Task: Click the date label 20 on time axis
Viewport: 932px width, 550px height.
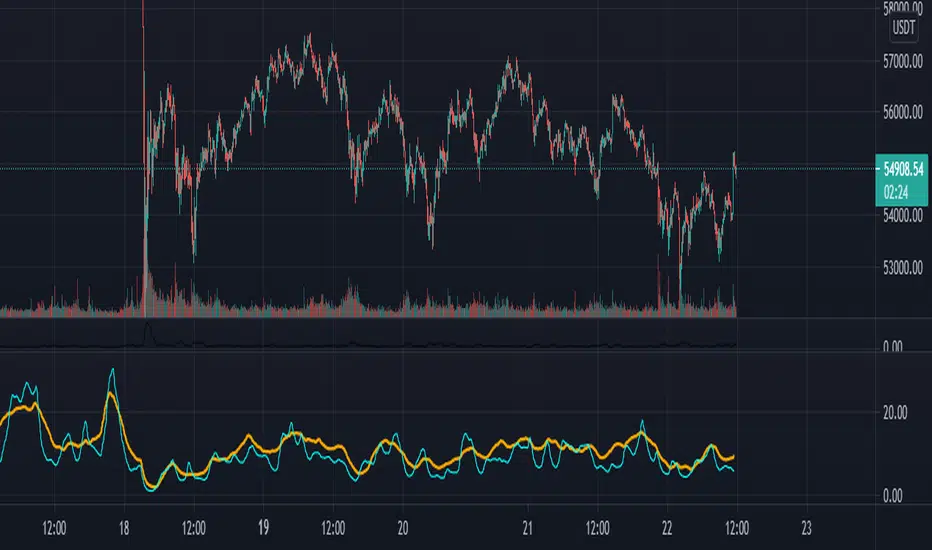Action: pyautogui.click(x=402, y=528)
